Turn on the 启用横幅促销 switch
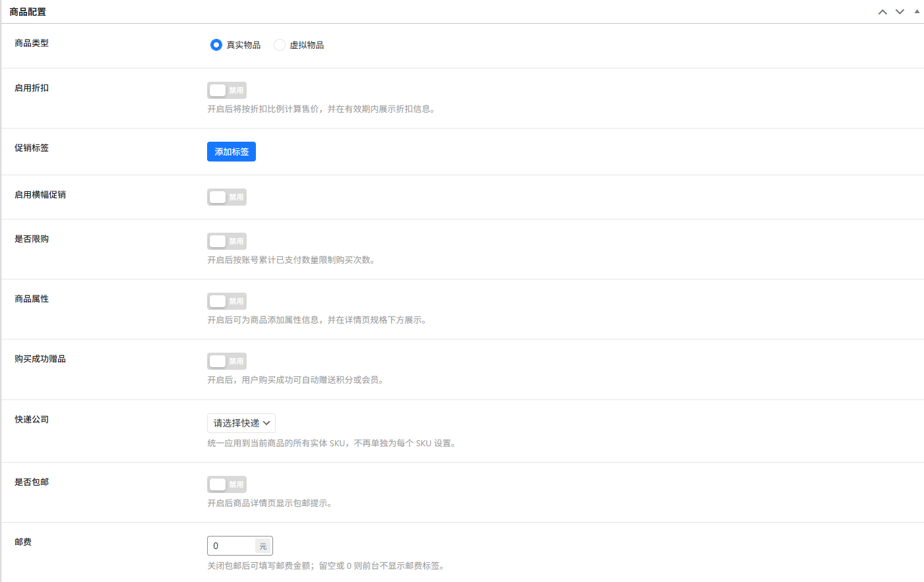 [226, 197]
